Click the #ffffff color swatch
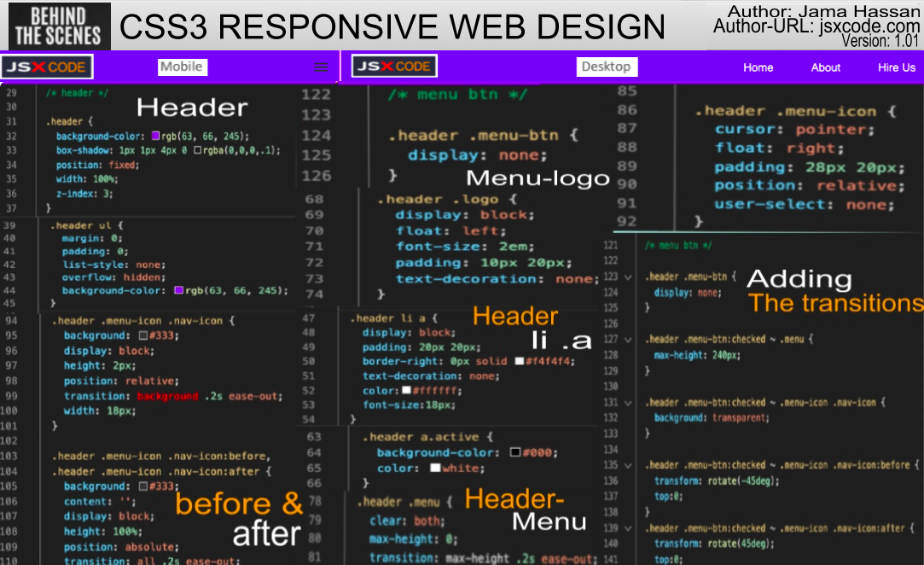The image size is (924, 565). pyautogui.click(x=406, y=390)
